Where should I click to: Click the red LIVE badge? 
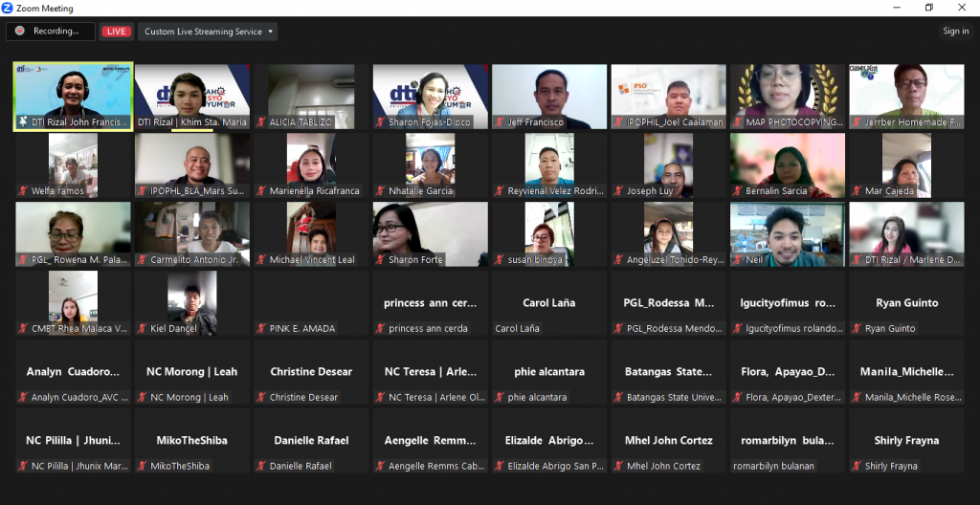click(116, 32)
